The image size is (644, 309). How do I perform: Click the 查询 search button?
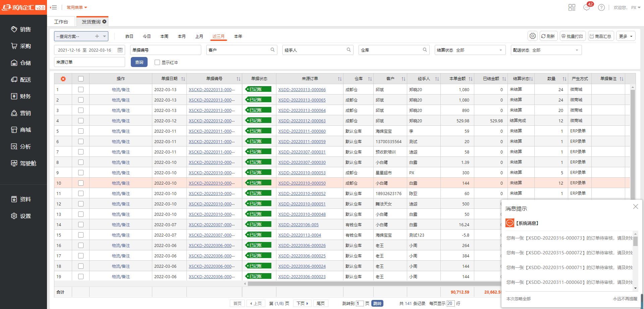pos(139,62)
